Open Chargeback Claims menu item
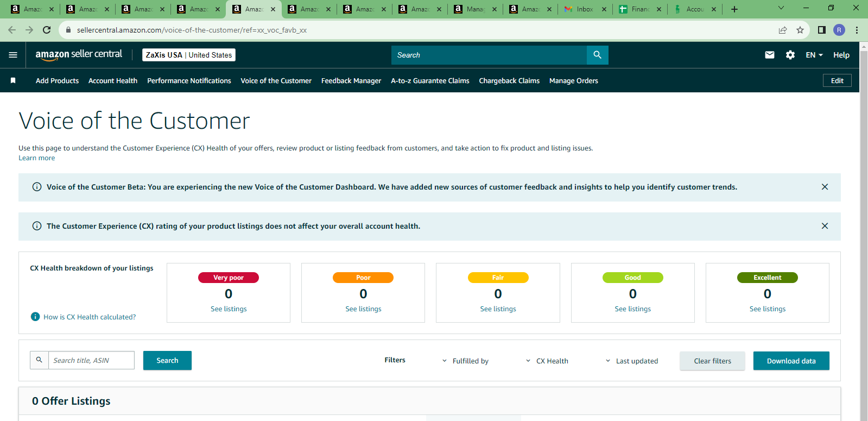The width and height of the screenshot is (868, 421). [509, 80]
